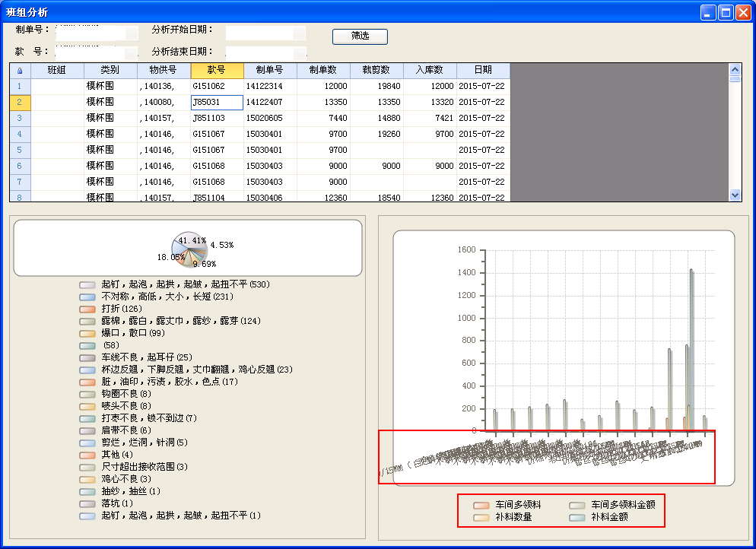Click the 裁剪数 column header

376,71
